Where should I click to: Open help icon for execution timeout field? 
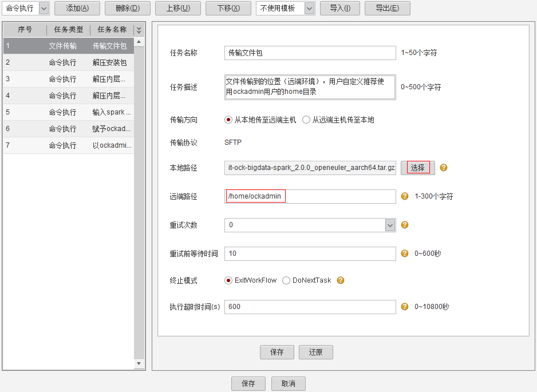(x=404, y=306)
